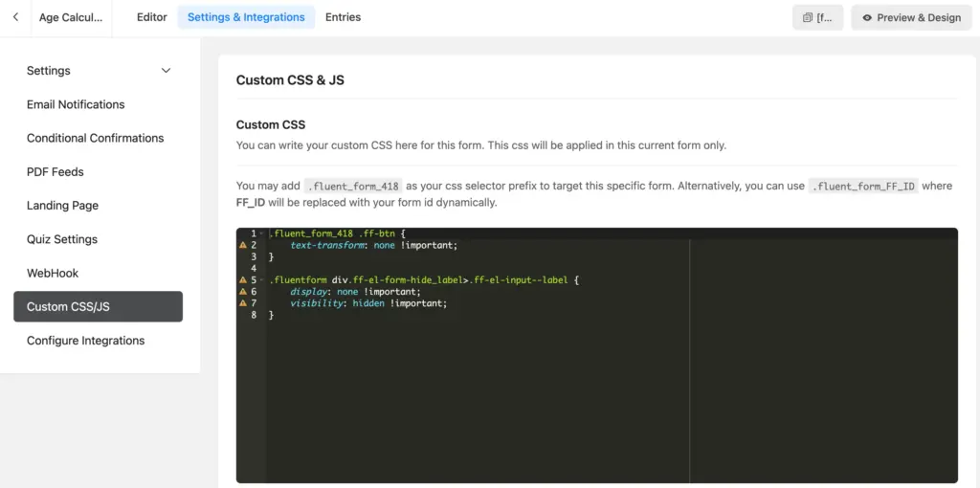The height and width of the screenshot is (488, 980).
Task: Open Email Notifications settings
Action: coord(76,104)
